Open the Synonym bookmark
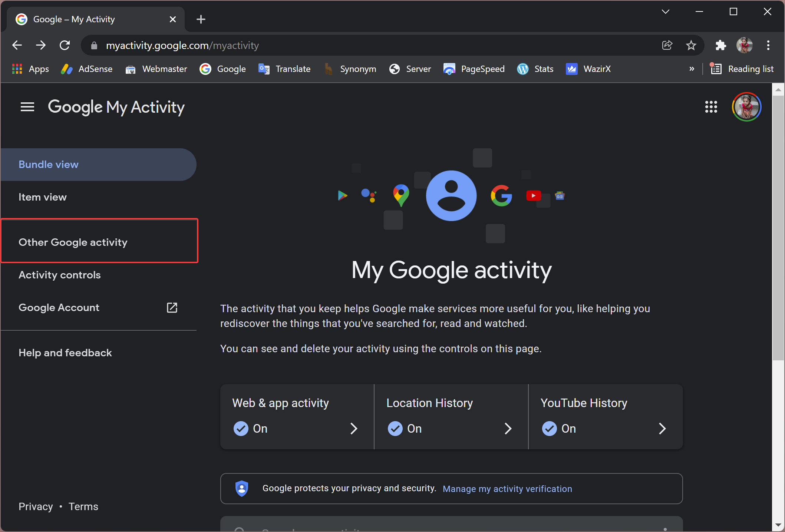 click(x=350, y=69)
